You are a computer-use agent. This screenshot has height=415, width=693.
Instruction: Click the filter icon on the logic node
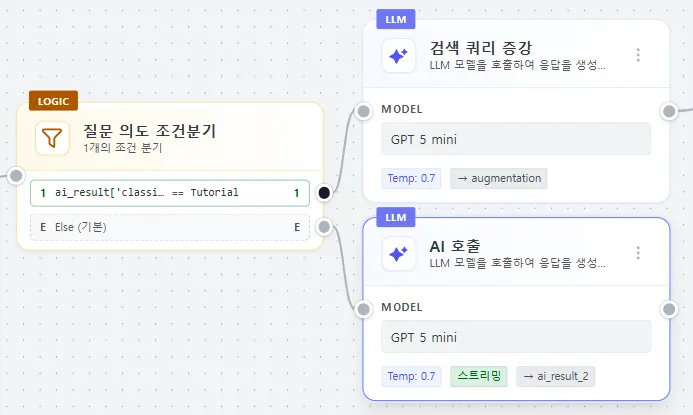[x=52, y=137]
